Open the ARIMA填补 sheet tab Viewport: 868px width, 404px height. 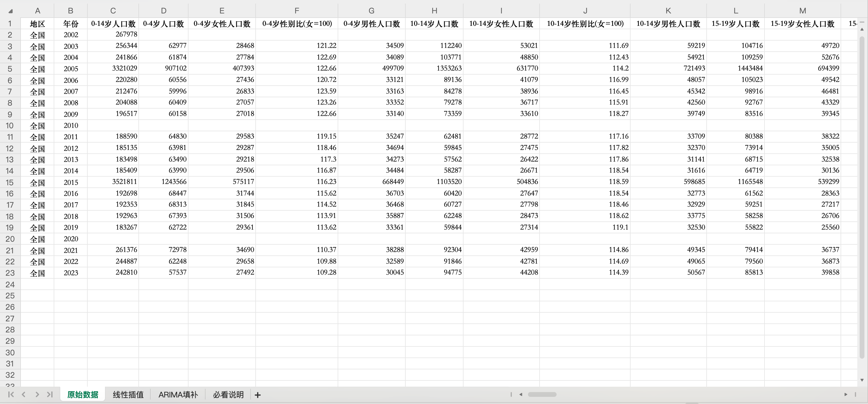pos(178,394)
